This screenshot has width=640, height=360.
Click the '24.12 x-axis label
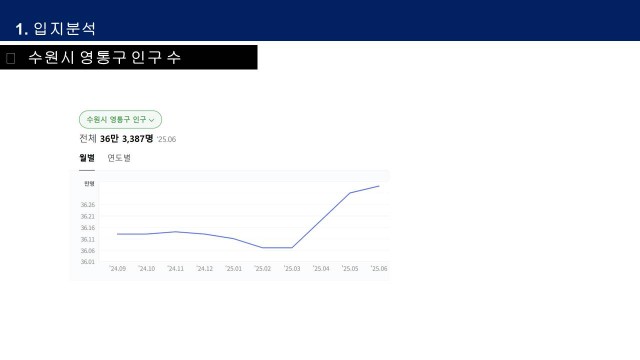(204, 269)
